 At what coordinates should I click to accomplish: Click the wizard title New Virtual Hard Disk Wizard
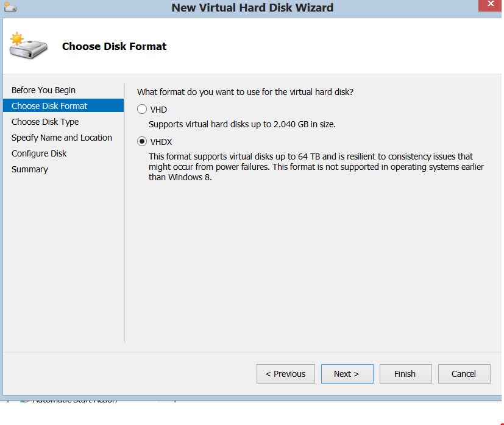tap(252, 8)
